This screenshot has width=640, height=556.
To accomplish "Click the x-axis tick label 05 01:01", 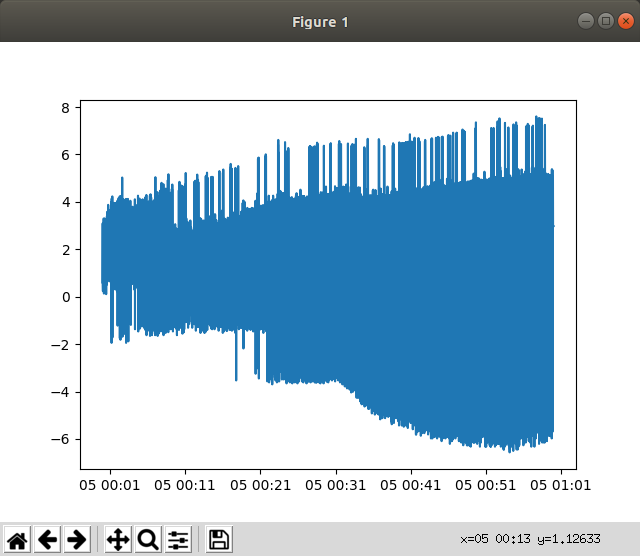I will [x=561, y=487].
